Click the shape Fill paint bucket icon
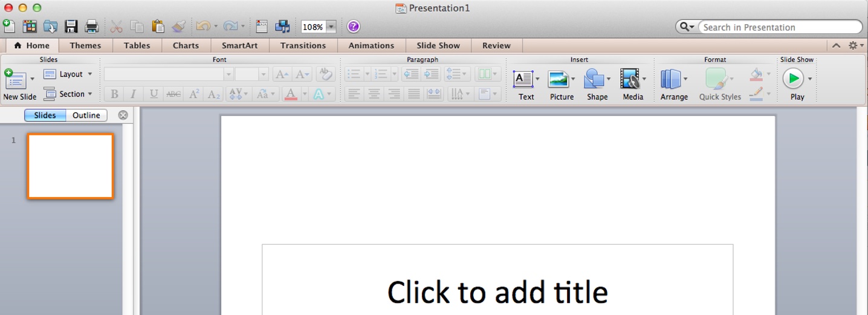The height and width of the screenshot is (315, 868). pos(756,75)
